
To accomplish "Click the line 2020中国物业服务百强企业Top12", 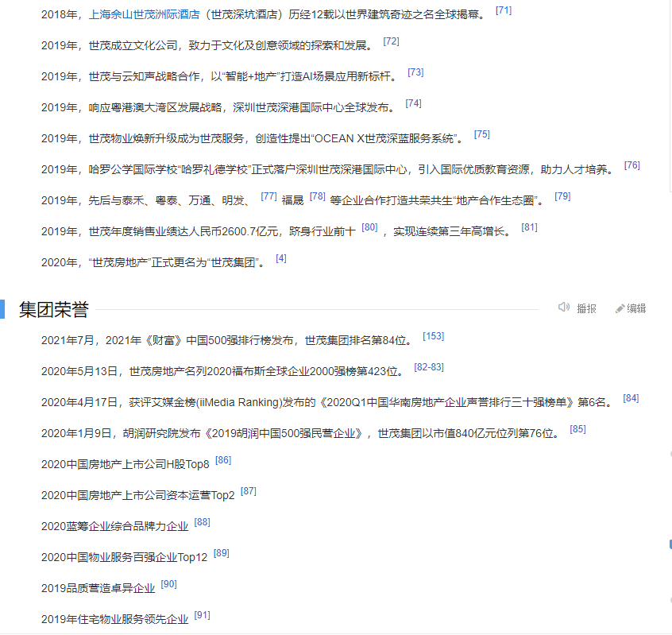I will click(x=124, y=557).
